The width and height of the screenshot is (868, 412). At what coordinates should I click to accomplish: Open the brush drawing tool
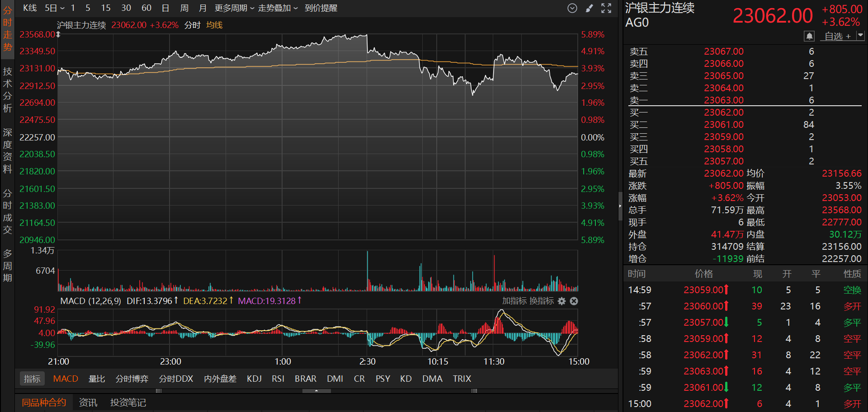[x=589, y=8]
